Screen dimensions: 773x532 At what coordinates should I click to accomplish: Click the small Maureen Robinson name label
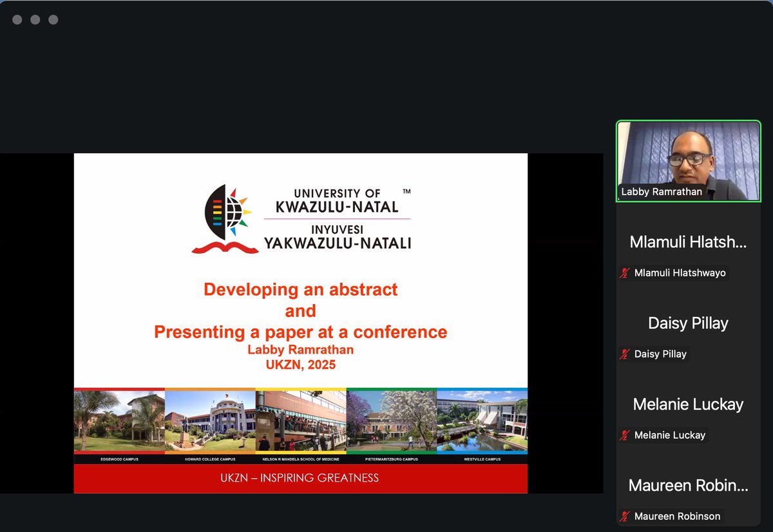[677, 517]
